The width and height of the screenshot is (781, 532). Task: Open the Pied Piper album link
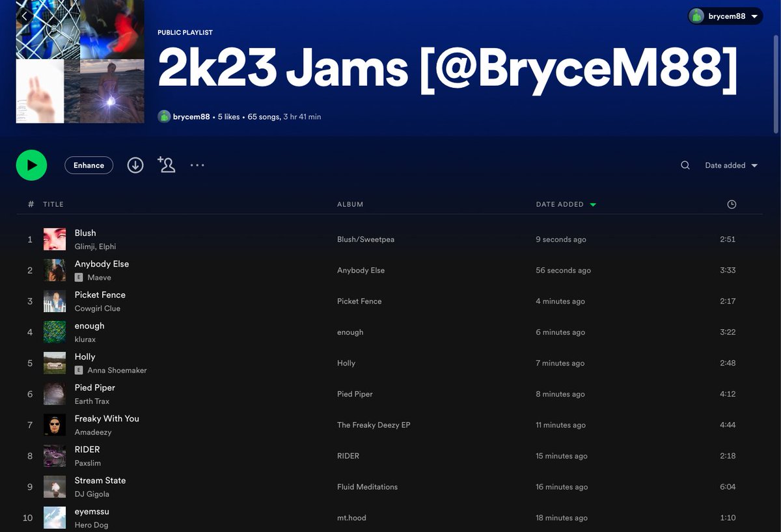coord(355,394)
